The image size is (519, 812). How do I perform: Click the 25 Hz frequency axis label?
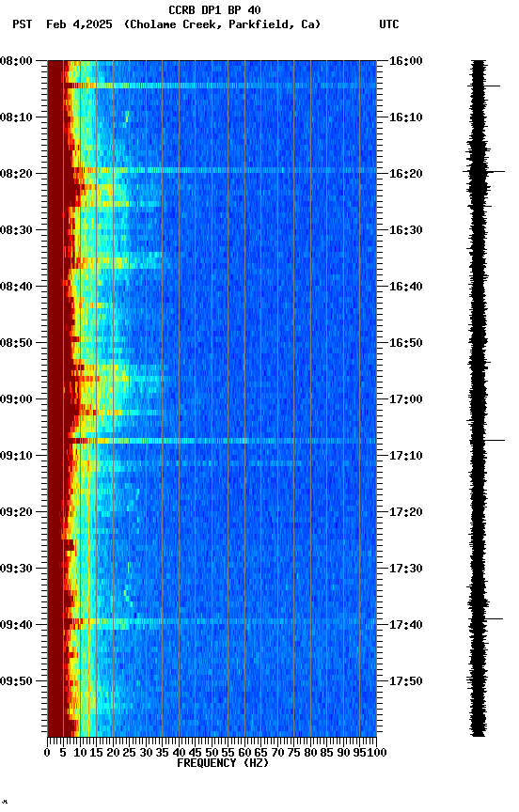tap(129, 753)
